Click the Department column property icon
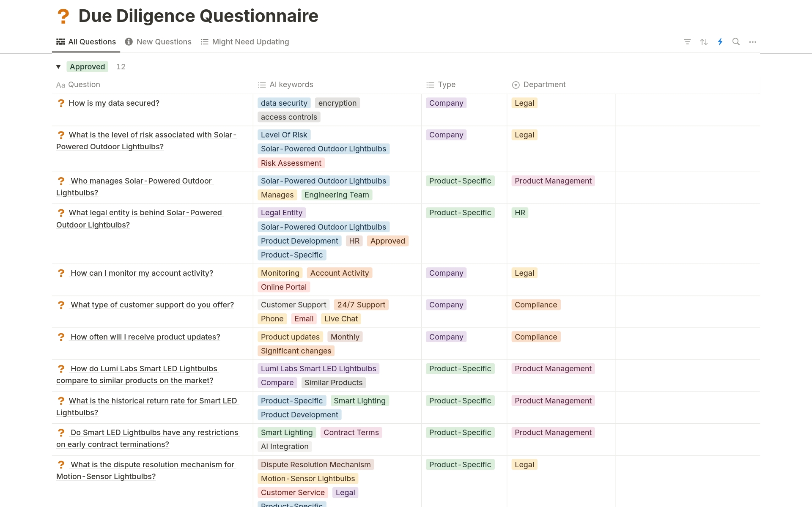This screenshot has width=812, height=507. (516, 85)
